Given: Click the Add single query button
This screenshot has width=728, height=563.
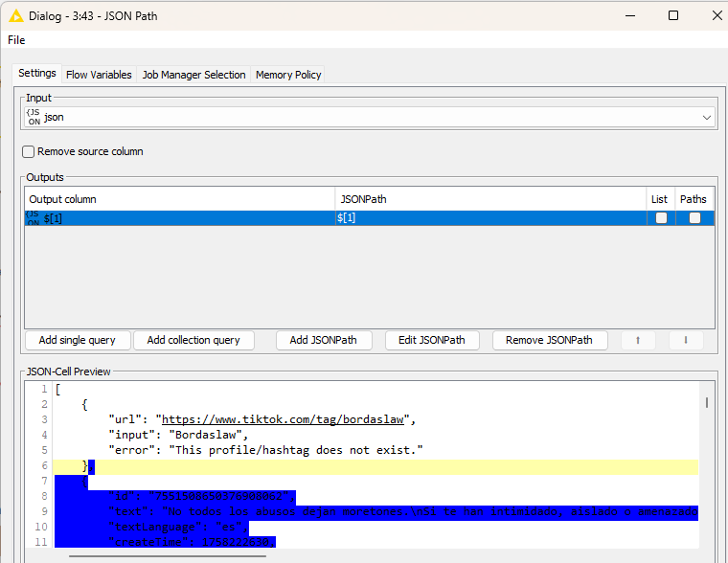Looking at the screenshot, I should pyautogui.click(x=78, y=340).
